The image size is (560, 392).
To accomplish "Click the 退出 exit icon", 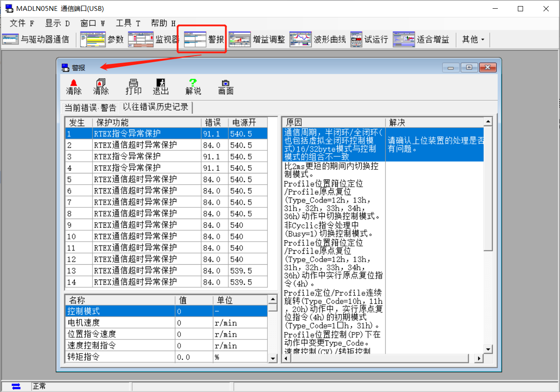I will (160, 87).
